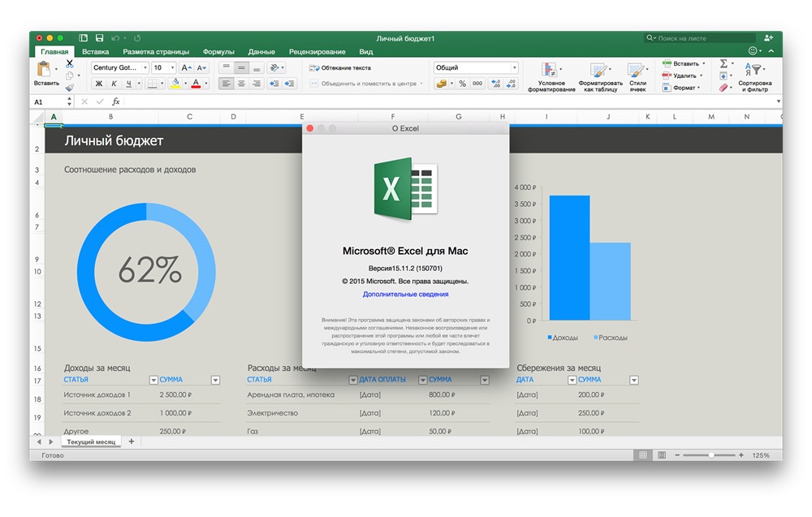Toggle top vertical alignment
Viewport: 812px width, 517px height.
pos(226,68)
